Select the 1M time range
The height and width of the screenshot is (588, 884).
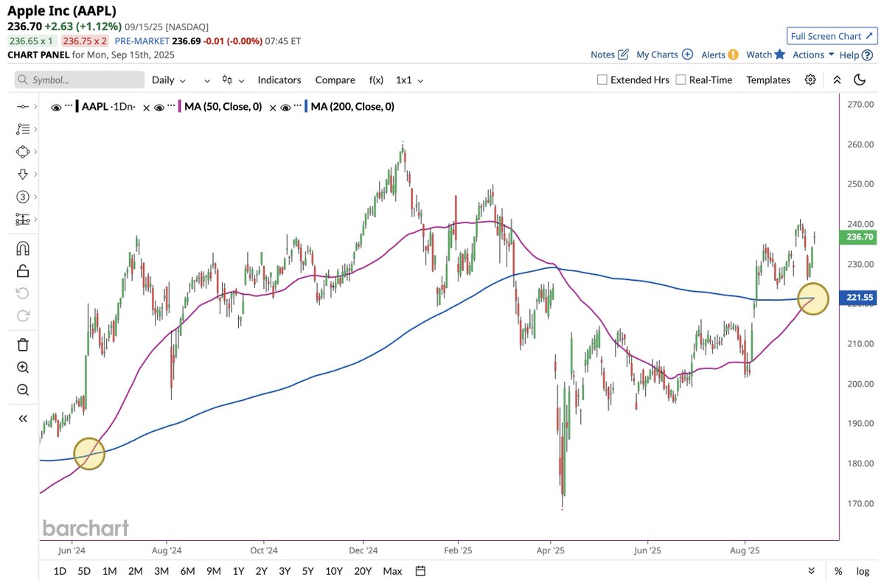click(109, 571)
